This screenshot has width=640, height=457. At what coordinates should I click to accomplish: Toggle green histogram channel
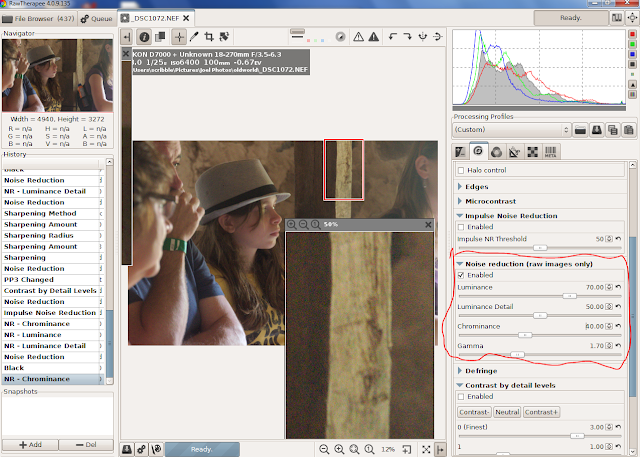tap(632, 44)
